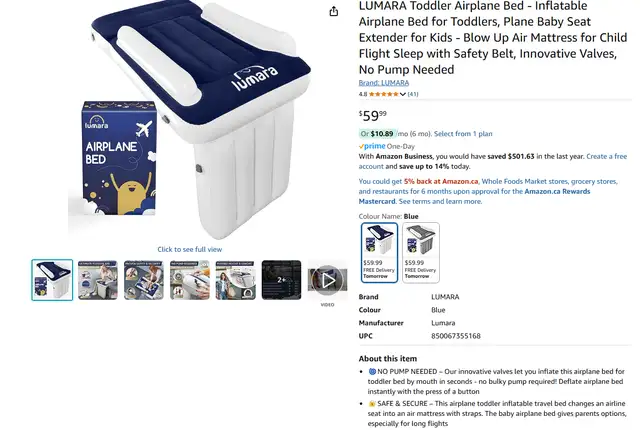Open See terms and learn more link

click(440, 202)
